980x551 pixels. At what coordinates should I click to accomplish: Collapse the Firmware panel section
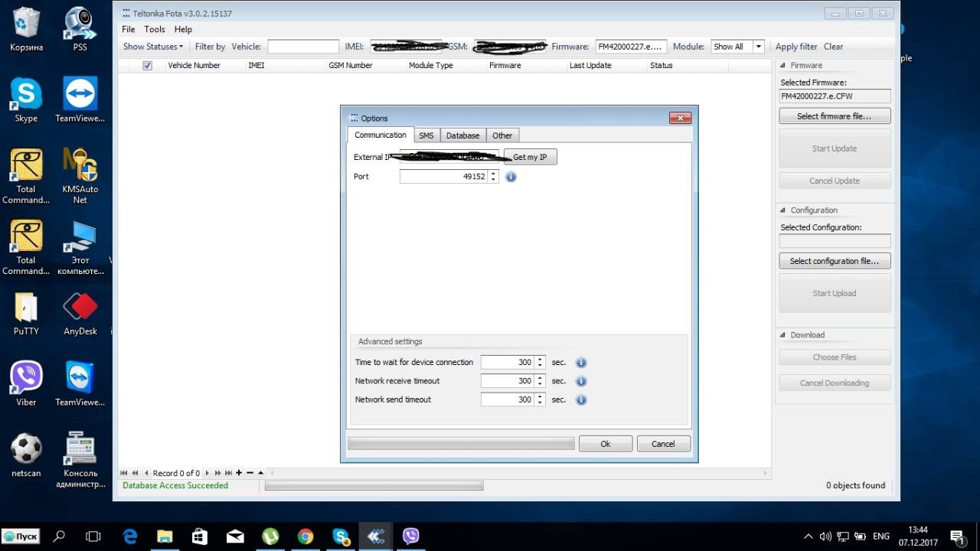tap(782, 66)
